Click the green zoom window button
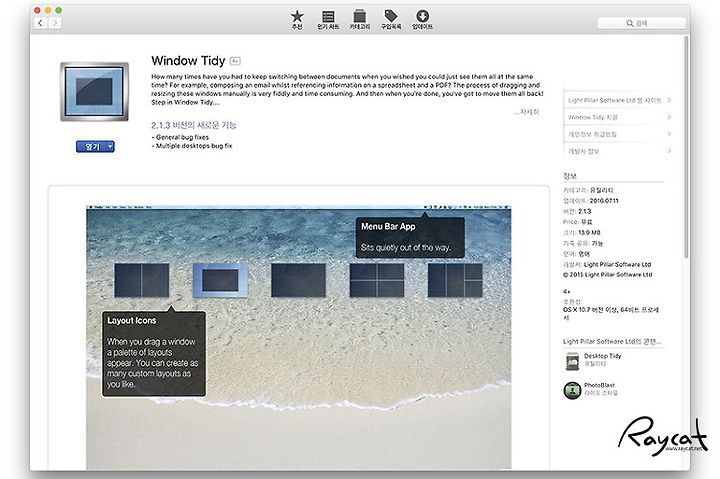Screen dimensions: 720x479 point(59,10)
